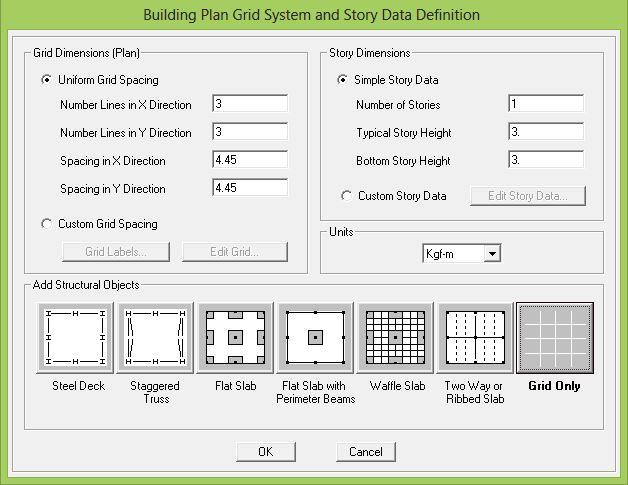Select Flat Slab with Perimeter Beams icon
The image size is (628, 485).
(316, 338)
